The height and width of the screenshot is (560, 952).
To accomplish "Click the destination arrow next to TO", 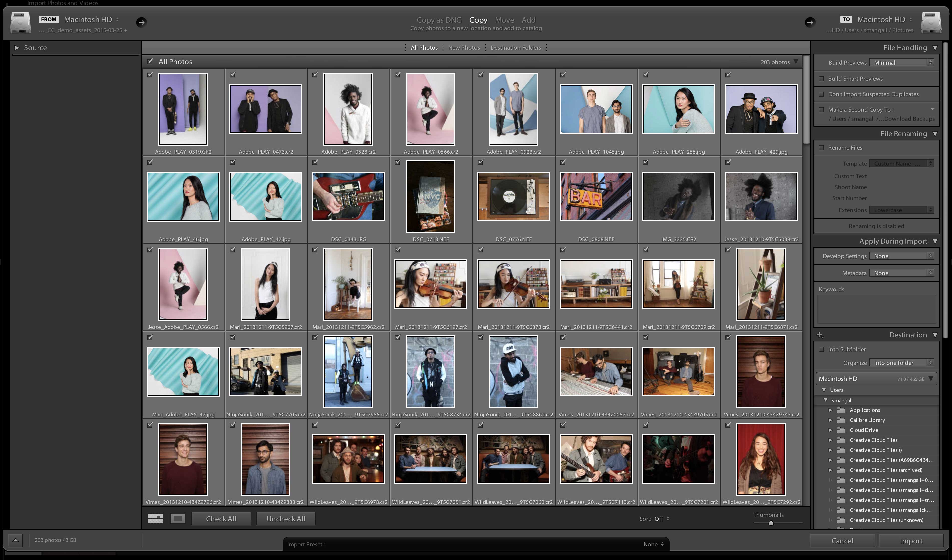I will point(810,22).
